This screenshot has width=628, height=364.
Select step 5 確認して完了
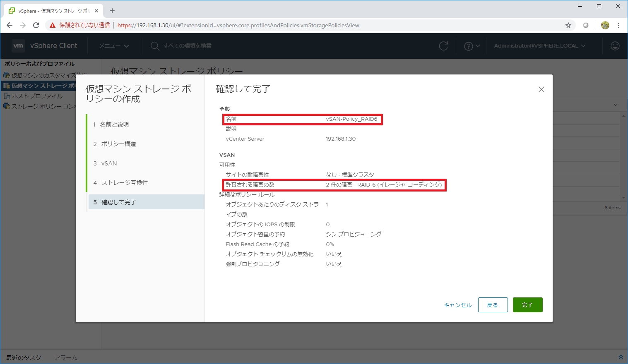click(146, 202)
